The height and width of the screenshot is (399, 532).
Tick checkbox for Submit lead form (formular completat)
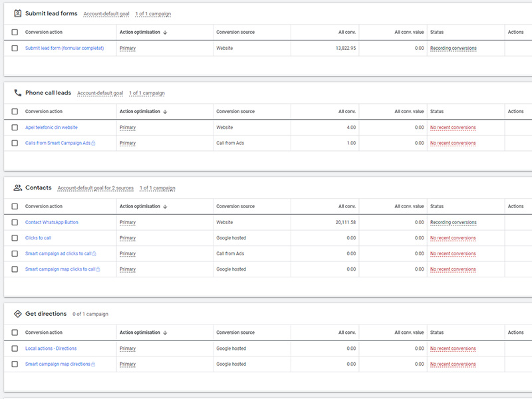point(15,48)
